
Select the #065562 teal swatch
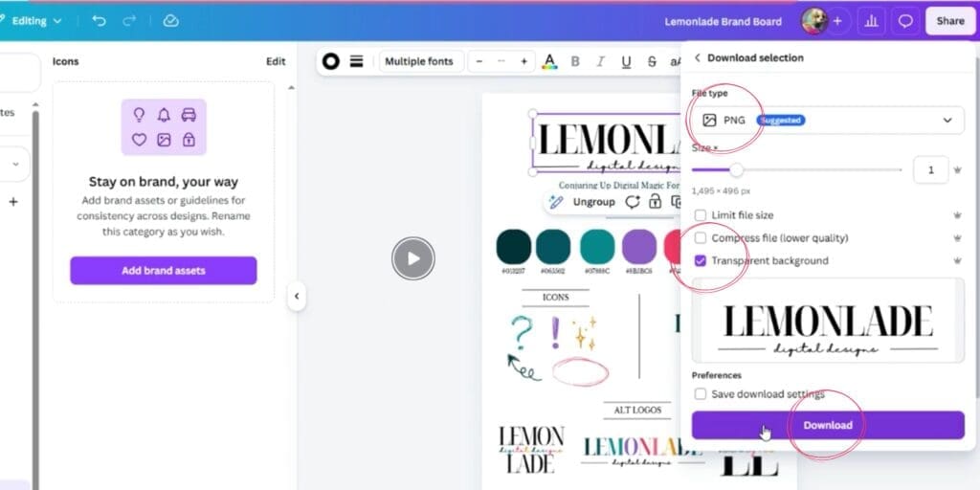(553, 246)
